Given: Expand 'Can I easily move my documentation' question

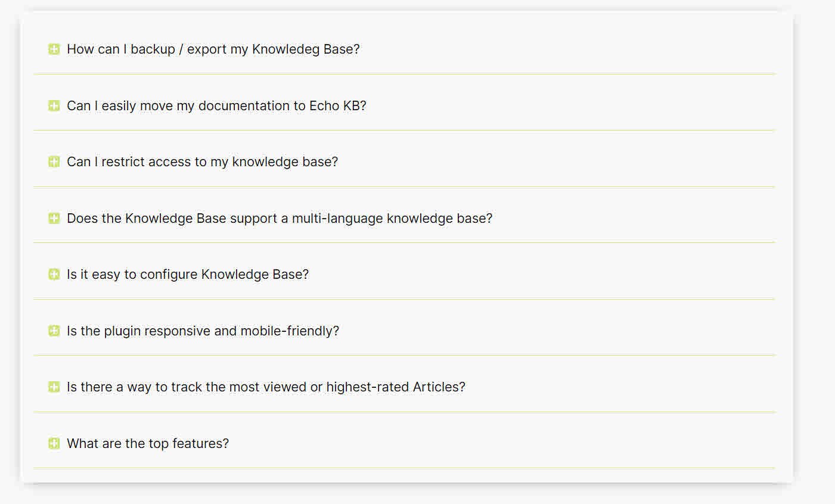Looking at the screenshot, I should [x=216, y=106].
